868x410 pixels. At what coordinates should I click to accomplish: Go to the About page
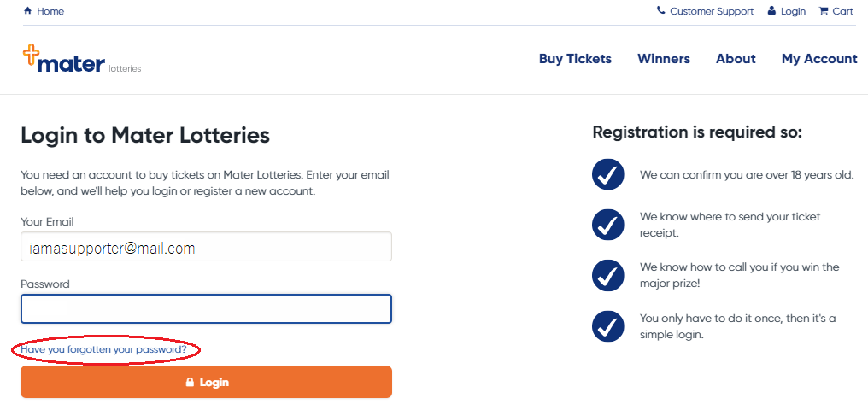point(736,59)
